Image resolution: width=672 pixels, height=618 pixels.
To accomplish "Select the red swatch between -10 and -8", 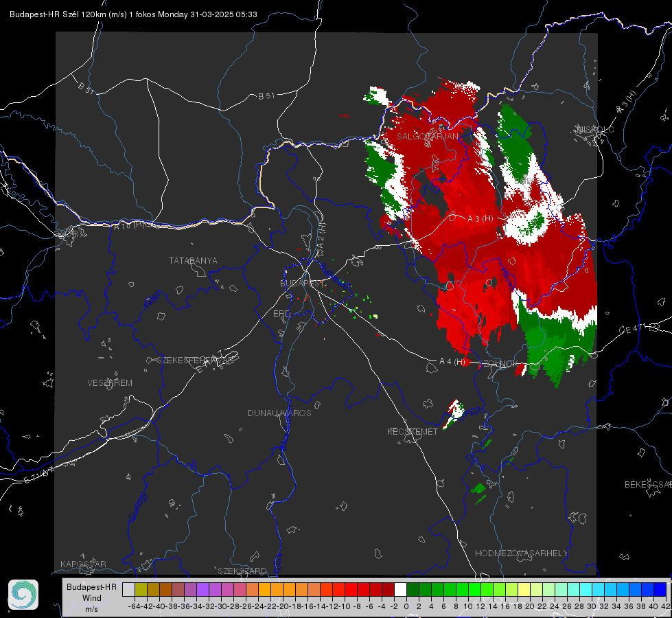I will [351, 589].
